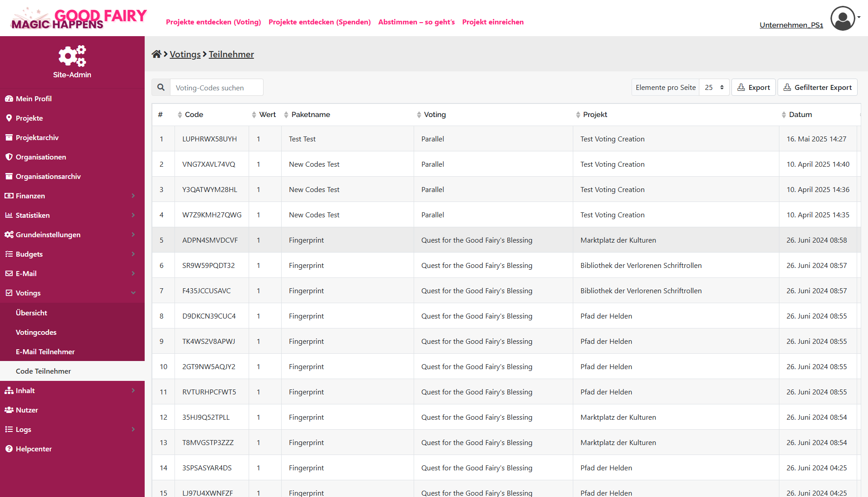This screenshot has width=868, height=497.
Task: Click the Unternehmen_PS1 username link
Action: coord(791,25)
